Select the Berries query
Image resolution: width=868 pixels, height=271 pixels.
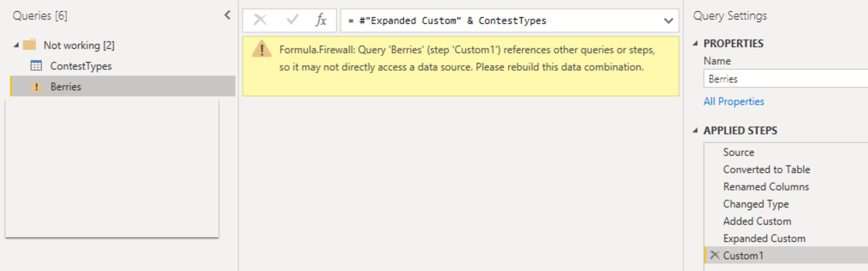66,87
